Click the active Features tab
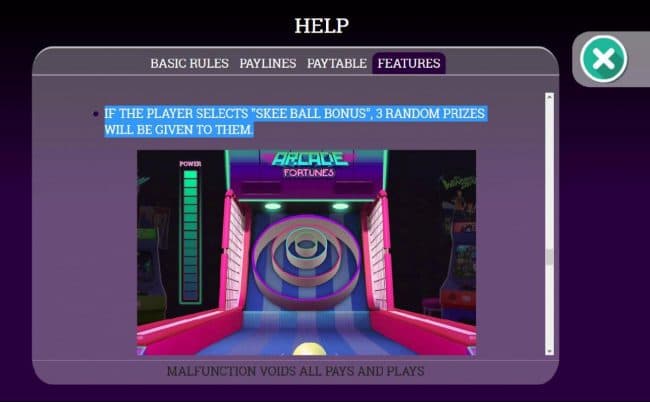Image resolution: width=650 pixels, height=402 pixels. pyautogui.click(x=408, y=63)
